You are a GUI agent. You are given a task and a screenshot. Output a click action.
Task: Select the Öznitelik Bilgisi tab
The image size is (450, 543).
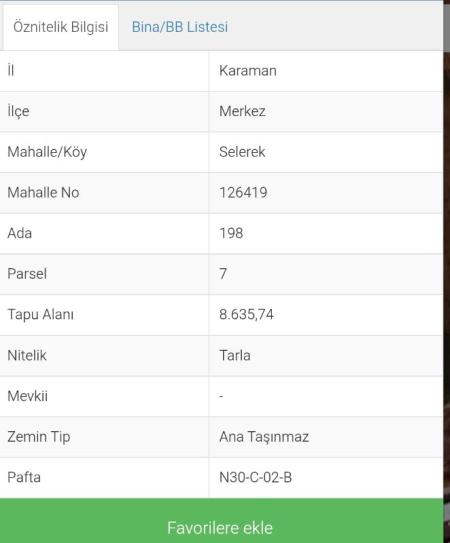61,27
